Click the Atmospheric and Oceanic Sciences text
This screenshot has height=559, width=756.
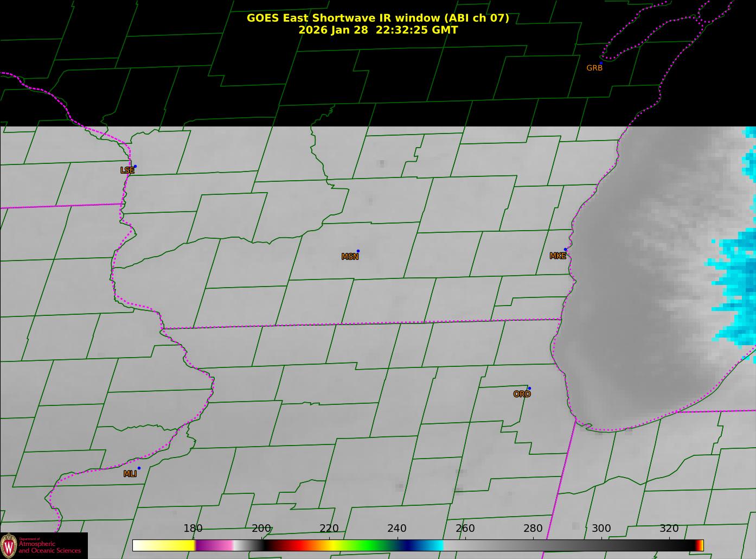click(x=49, y=547)
